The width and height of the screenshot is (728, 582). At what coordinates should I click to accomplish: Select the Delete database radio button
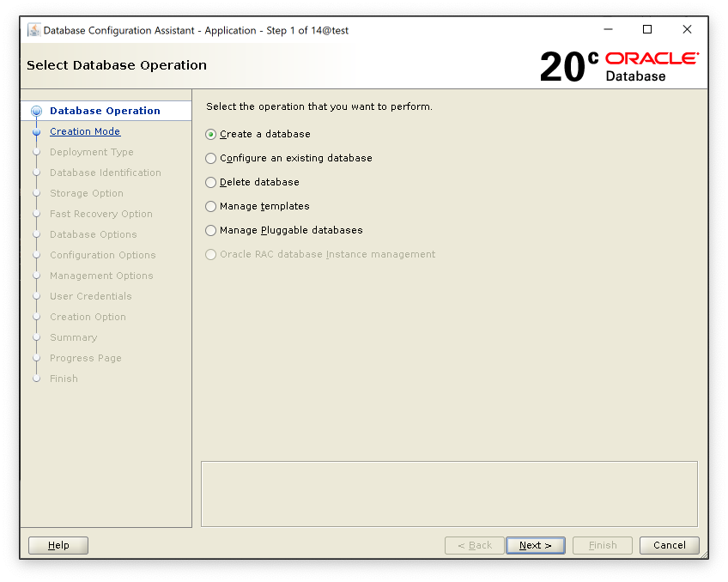click(x=211, y=182)
